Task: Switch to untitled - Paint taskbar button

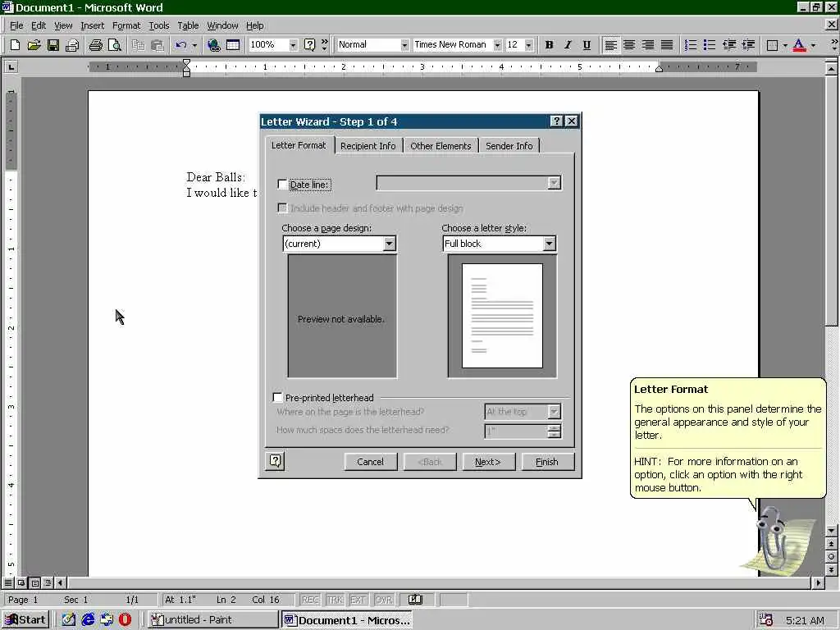Action: point(212,620)
